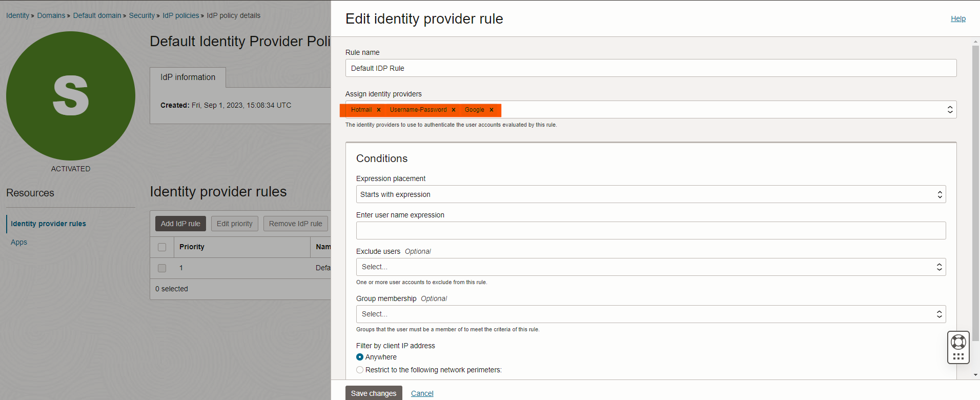Screen dimensions: 980x400
Task: Select the Anywhere radio button
Action: pyautogui.click(x=360, y=357)
